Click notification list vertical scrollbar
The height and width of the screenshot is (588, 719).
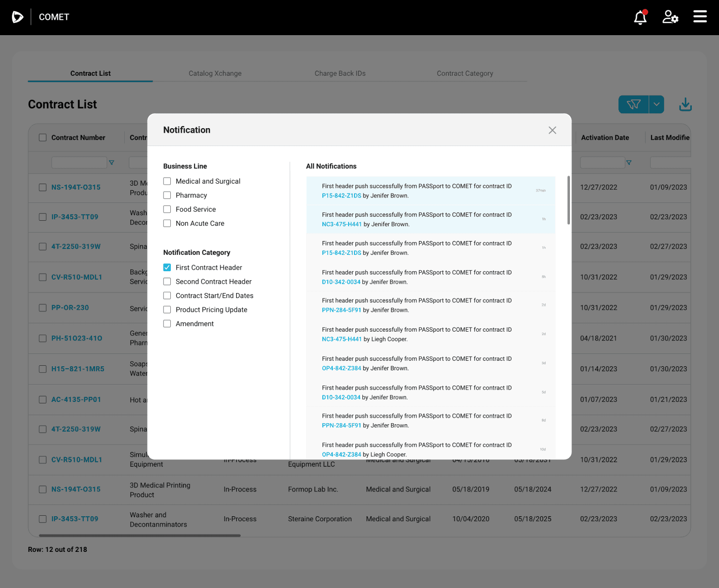click(568, 200)
